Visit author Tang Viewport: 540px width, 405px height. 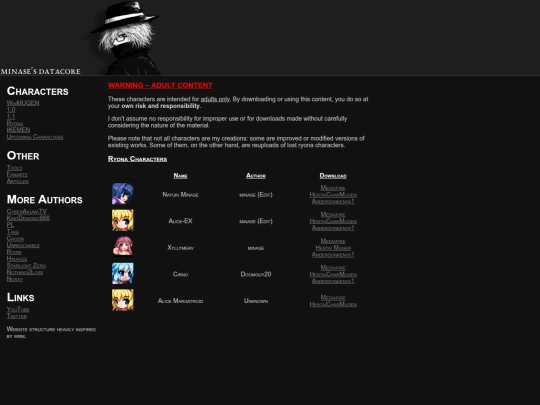click(13, 232)
